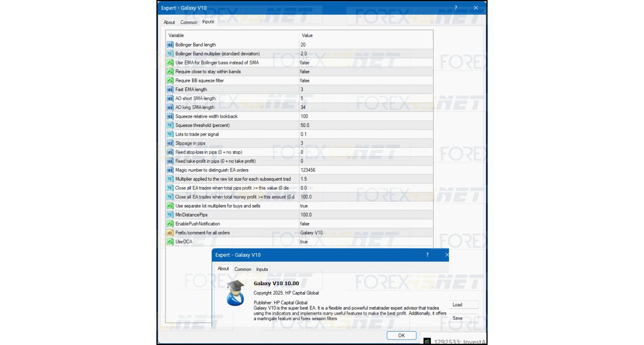This screenshot has height=345, width=644.
Task: Click the integer icon beside Fast EMA length
Action: coord(170,90)
